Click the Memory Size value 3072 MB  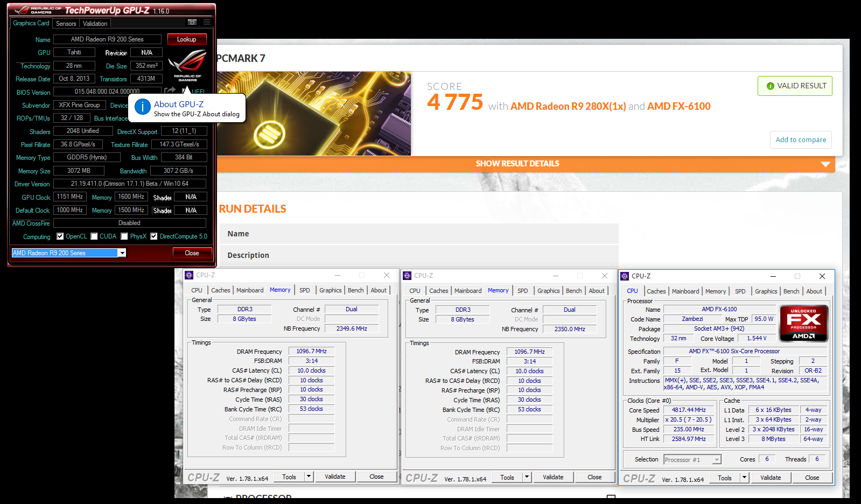79,171
